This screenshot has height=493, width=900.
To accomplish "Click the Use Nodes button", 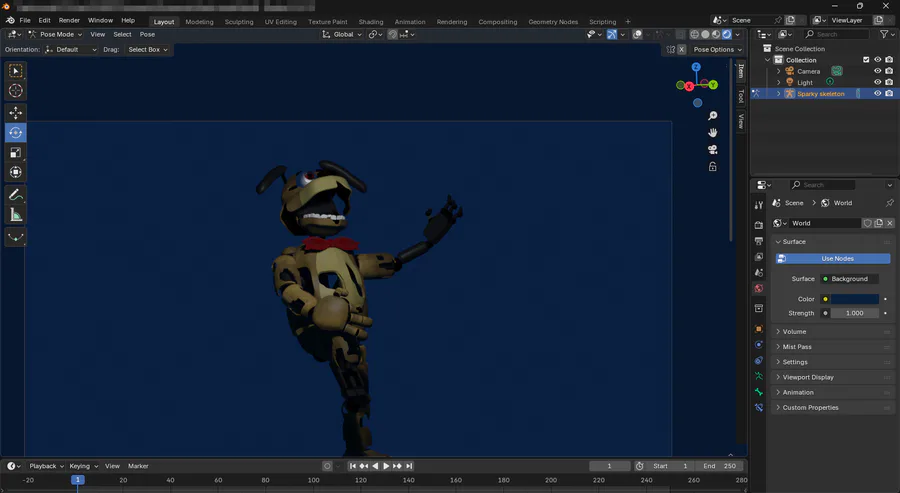I will (x=837, y=258).
